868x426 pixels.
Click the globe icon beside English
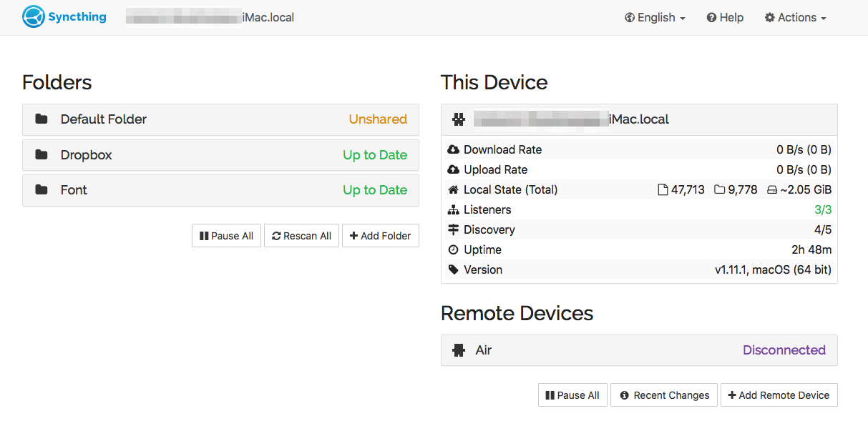coord(630,18)
